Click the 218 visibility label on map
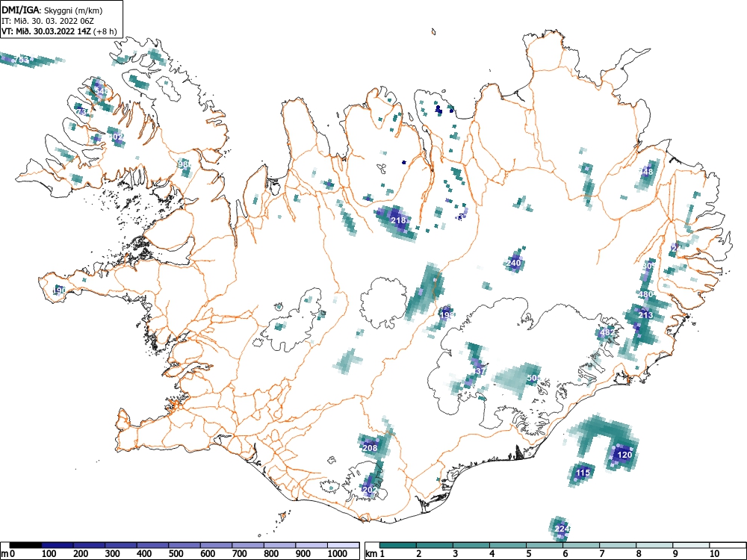 coord(398,220)
